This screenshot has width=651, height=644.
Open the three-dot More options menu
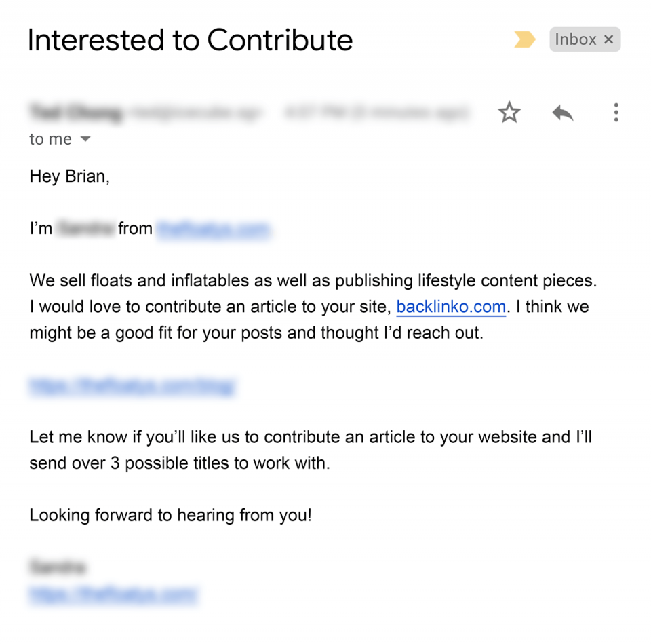[x=616, y=112]
